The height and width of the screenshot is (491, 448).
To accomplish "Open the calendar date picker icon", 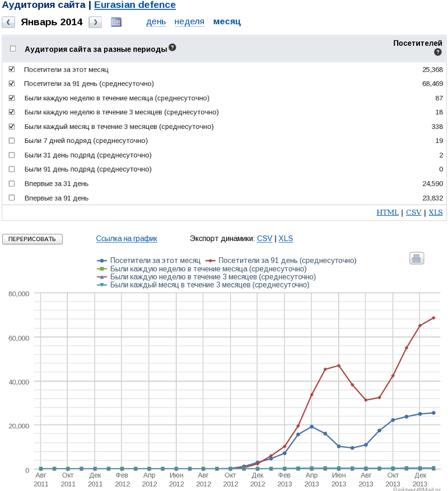I will tap(116, 22).
